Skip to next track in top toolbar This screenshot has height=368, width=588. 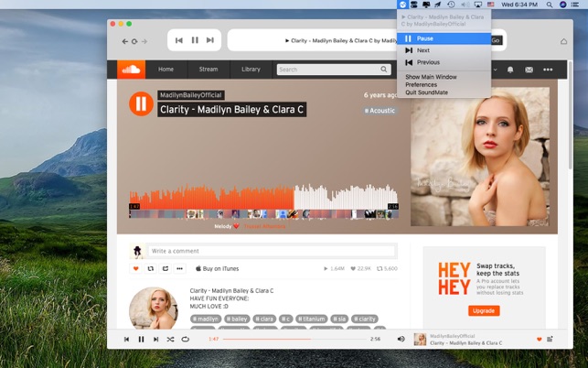[210, 40]
